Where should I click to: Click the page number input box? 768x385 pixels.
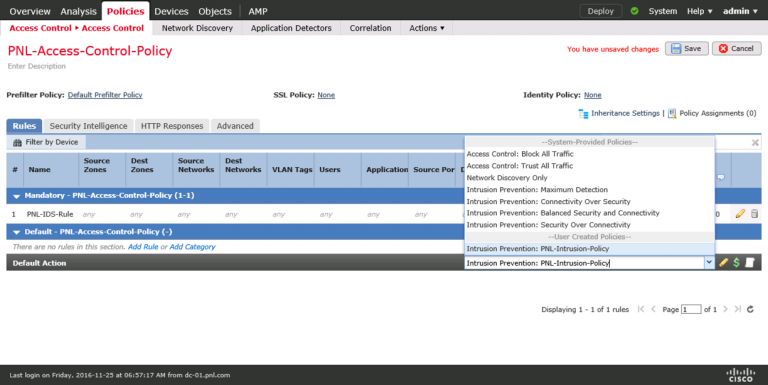[x=691, y=310]
